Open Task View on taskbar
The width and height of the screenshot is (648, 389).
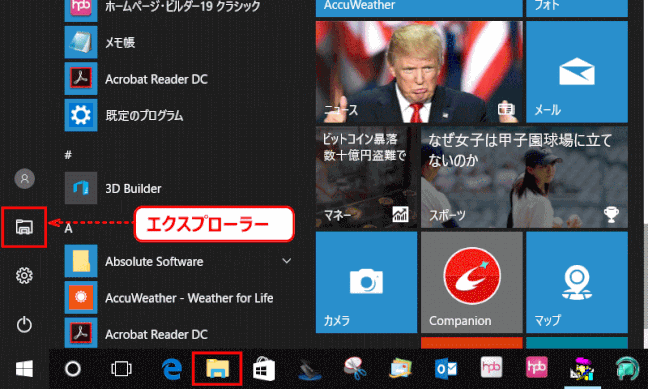121,369
